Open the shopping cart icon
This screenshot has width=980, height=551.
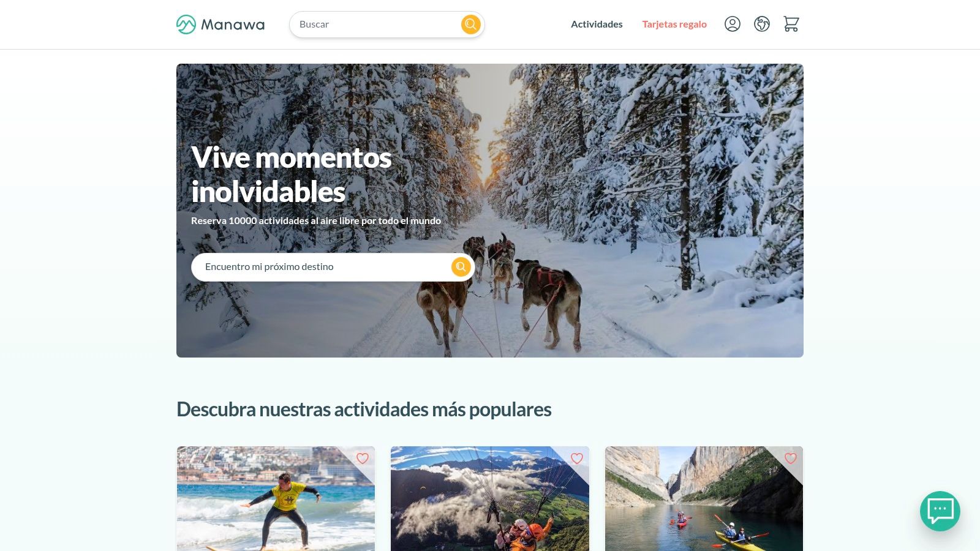tap(791, 24)
